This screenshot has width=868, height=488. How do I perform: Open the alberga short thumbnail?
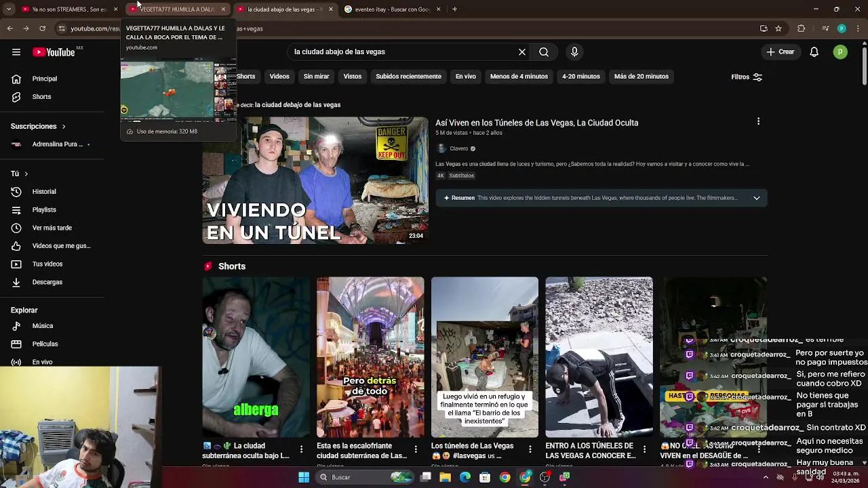256,357
